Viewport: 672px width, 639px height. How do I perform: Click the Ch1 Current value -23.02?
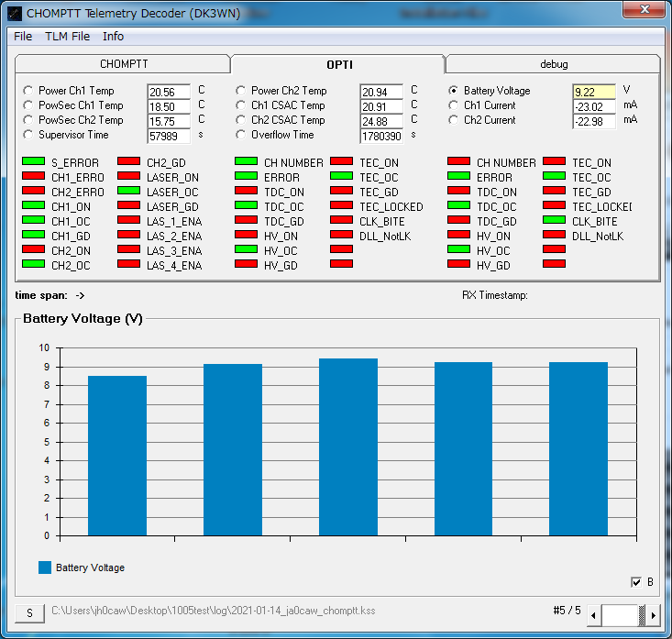coord(594,106)
